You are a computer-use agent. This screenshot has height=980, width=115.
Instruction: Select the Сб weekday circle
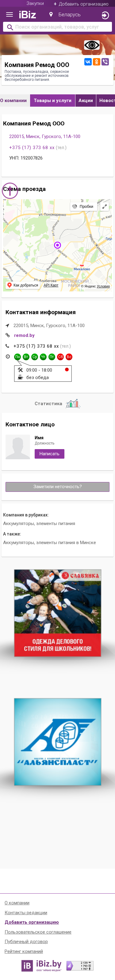(x=60, y=357)
